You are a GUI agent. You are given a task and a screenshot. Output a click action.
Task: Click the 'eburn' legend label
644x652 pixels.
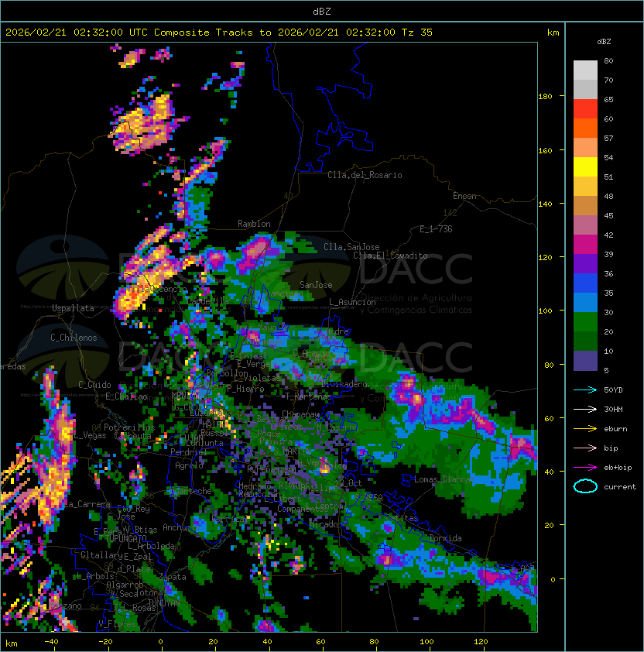click(x=615, y=429)
